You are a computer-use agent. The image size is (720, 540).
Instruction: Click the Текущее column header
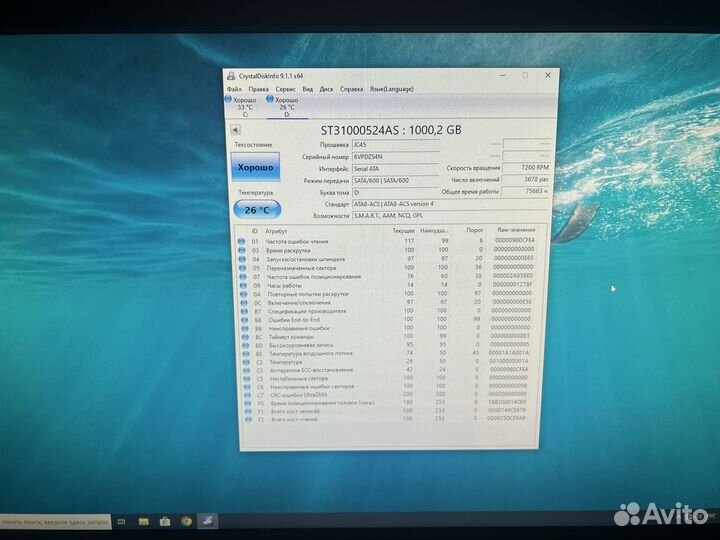click(x=404, y=231)
